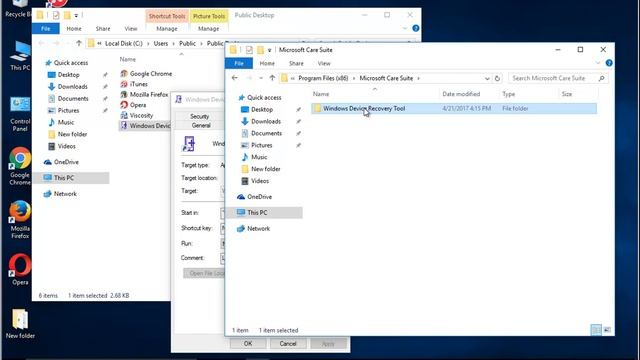Screen dimensions: 640x360
Task: Switch to Security tab in properties dialog
Action: coord(199,116)
